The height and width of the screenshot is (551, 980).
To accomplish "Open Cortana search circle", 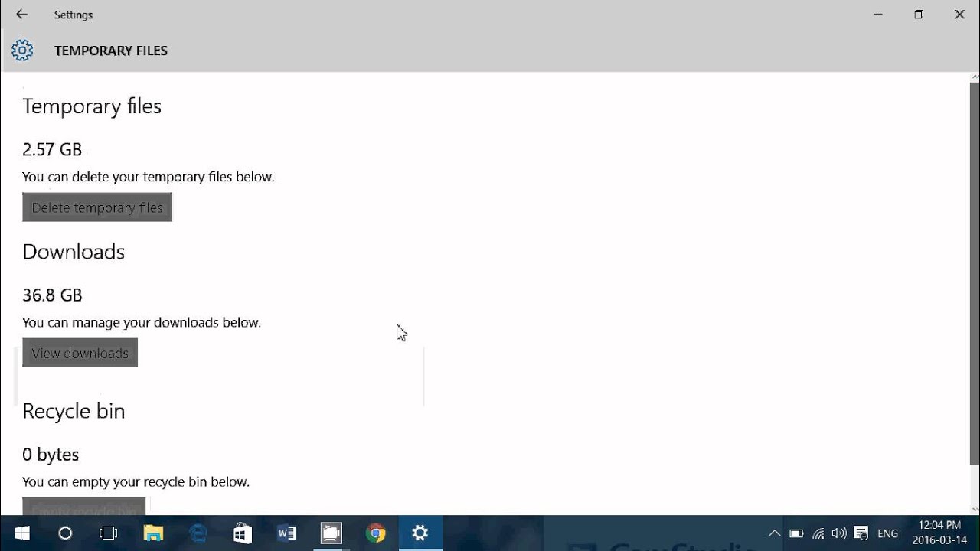I will [65, 533].
